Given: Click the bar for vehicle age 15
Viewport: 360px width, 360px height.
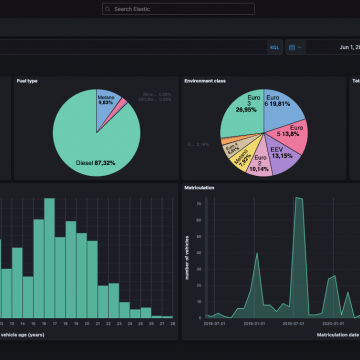Looking at the screenshot, I should click(39, 268).
